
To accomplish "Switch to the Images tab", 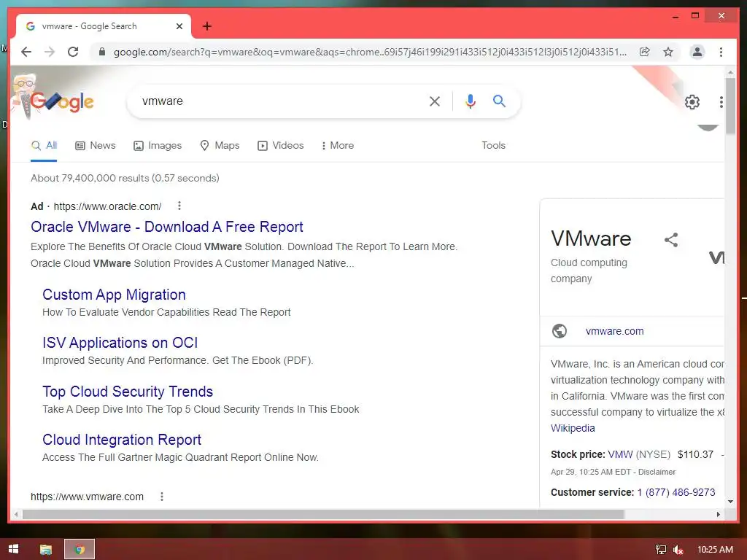I will [158, 146].
